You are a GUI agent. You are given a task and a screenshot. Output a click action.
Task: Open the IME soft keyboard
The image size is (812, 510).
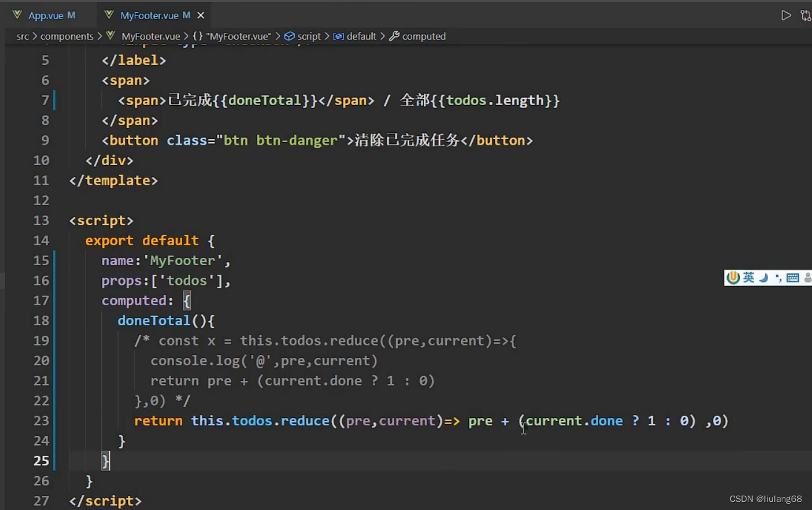coord(793,278)
